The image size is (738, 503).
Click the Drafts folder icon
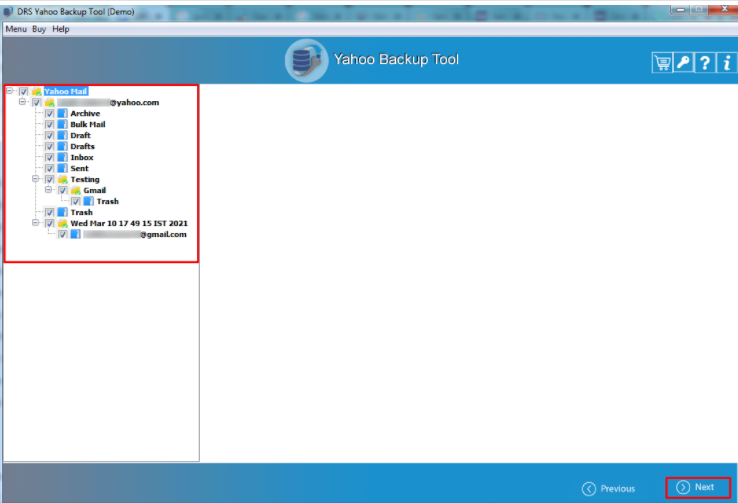coord(63,146)
